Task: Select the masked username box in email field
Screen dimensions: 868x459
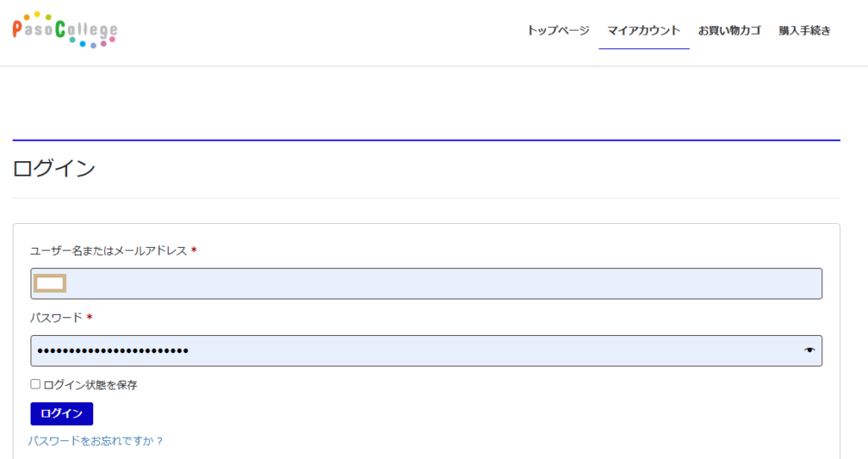Action: pos(50,283)
